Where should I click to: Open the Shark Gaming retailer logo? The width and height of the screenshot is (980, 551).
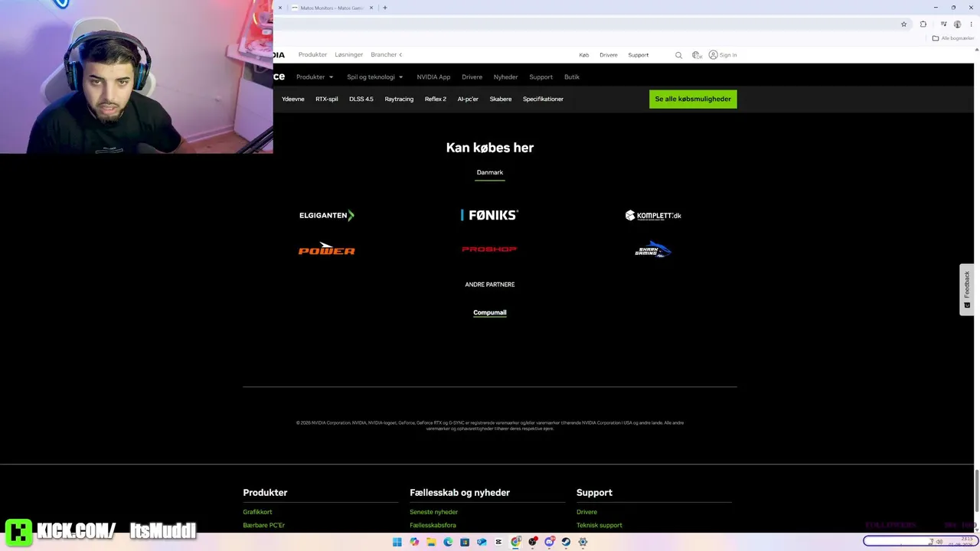[x=653, y=249]
